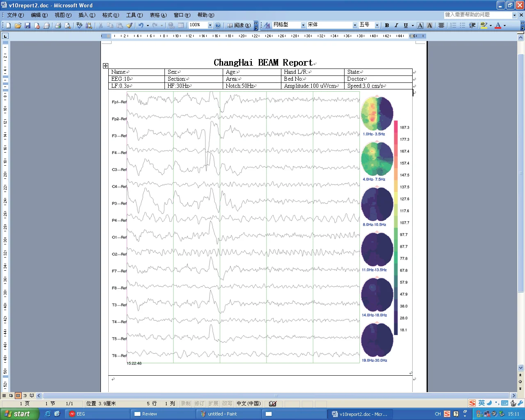The image size is (525, 420).
Task: Run the spelling and grammar check
Action: pos(80,25)
